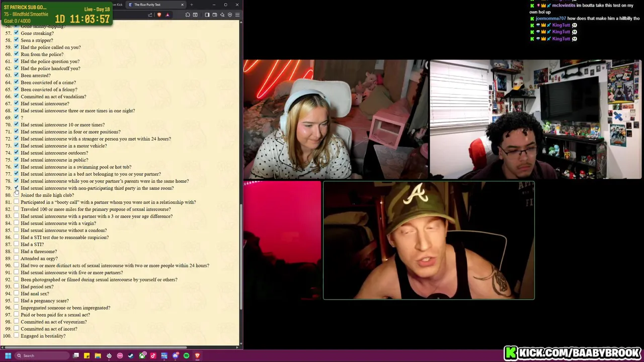The height and width of the screenshot is (362, 644).
Task: Uncheck 'Run from the police?' checkbox
Action: 16,54
